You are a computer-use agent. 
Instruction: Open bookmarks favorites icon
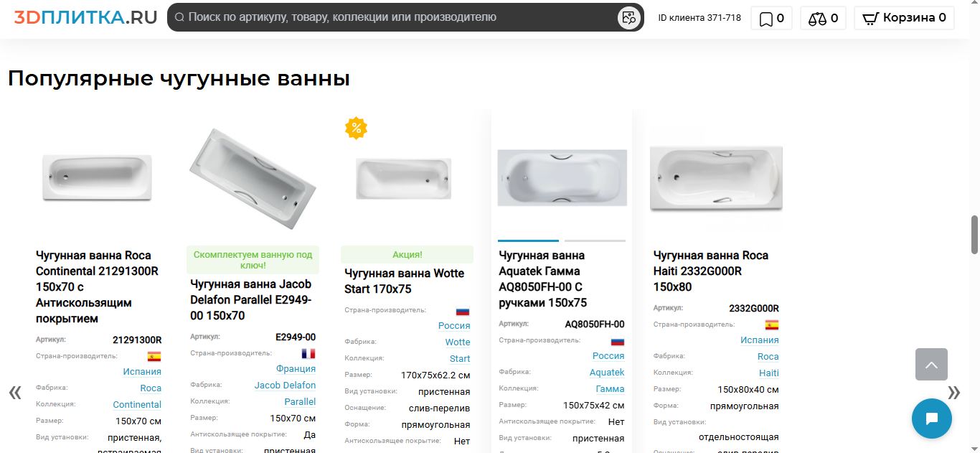pos(771,19)
